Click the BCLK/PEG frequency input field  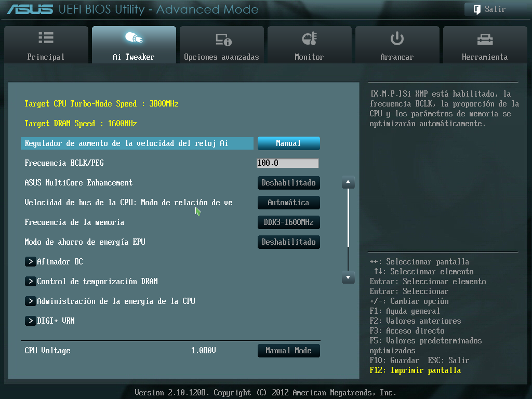[x=288, y=163]
